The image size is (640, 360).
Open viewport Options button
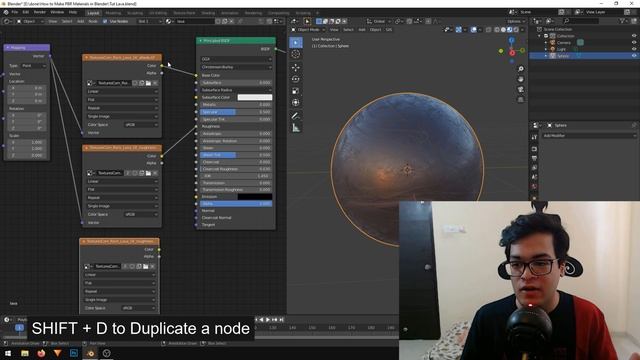[x=516, y=21]
